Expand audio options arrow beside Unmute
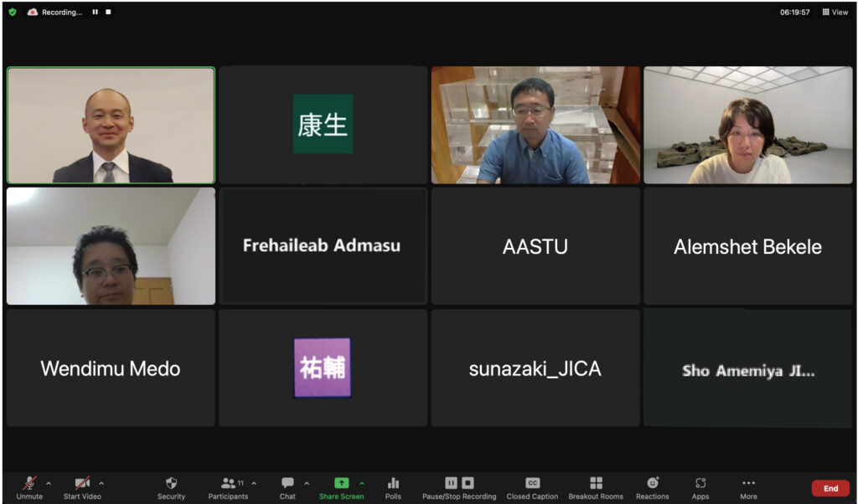 [49, 483]
